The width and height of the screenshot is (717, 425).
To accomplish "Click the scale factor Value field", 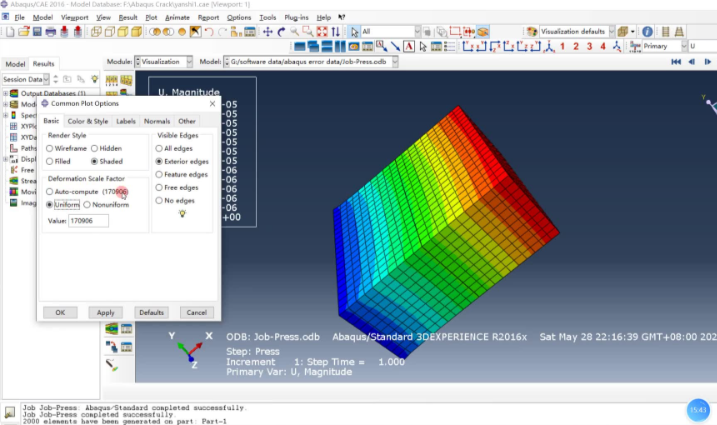I will pos(88,220).
